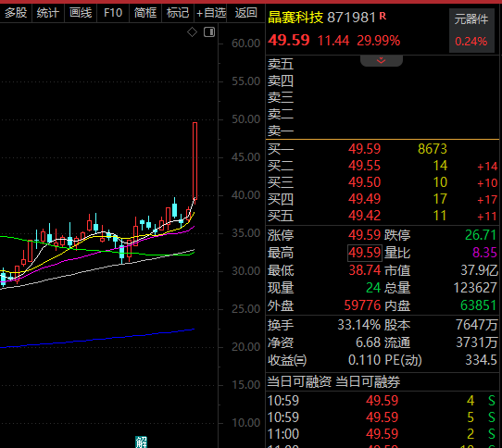Click the diamond icon above the chart
Viewport: 502px width, 448px height.
tap(192, 32)
